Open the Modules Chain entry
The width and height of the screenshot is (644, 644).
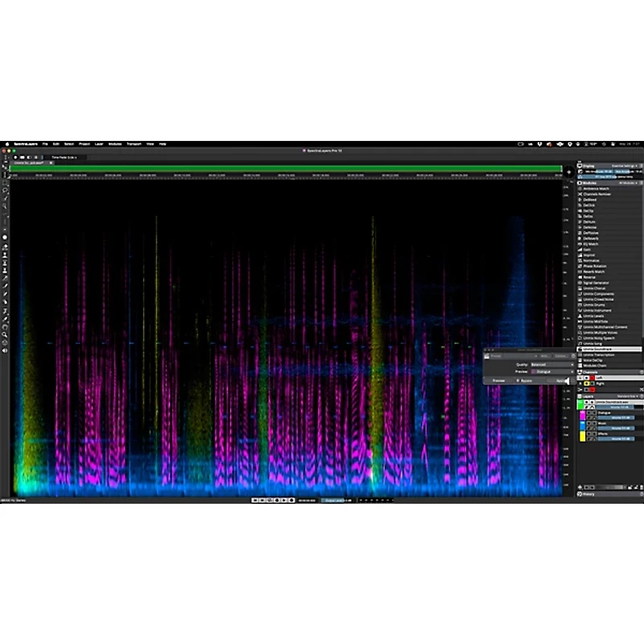pyautogui.click(x=605, y=365)
